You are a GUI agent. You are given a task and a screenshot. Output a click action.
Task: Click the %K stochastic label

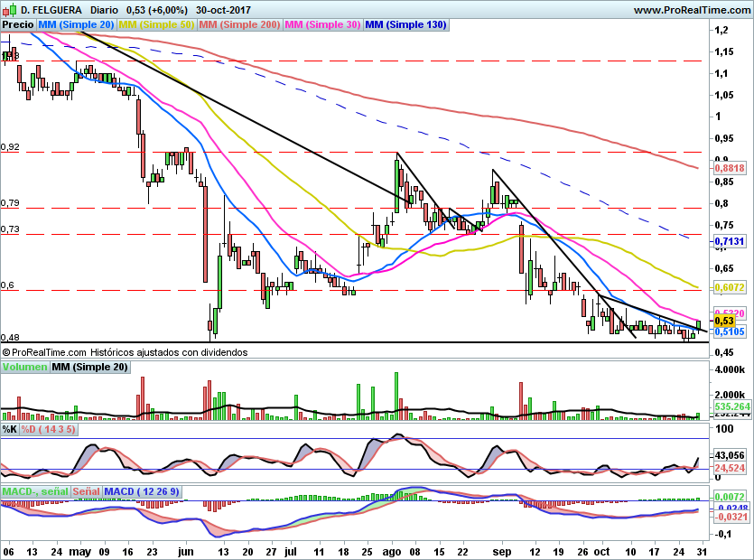10,429
